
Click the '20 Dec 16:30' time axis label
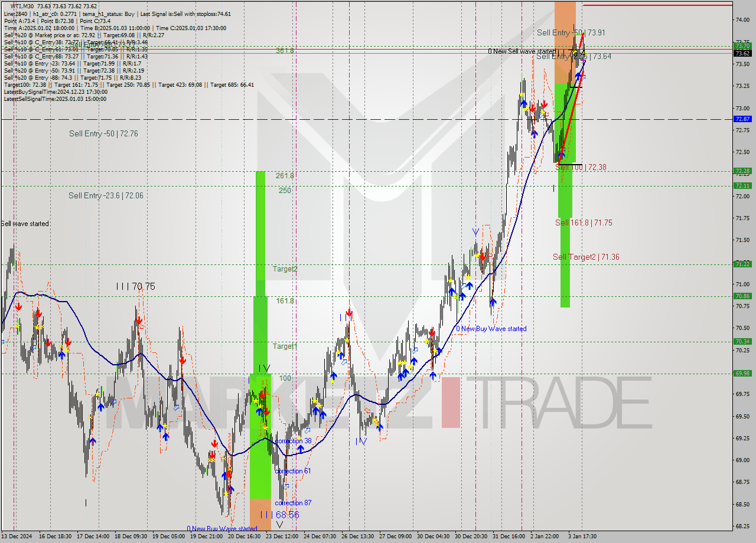(246, 537)
